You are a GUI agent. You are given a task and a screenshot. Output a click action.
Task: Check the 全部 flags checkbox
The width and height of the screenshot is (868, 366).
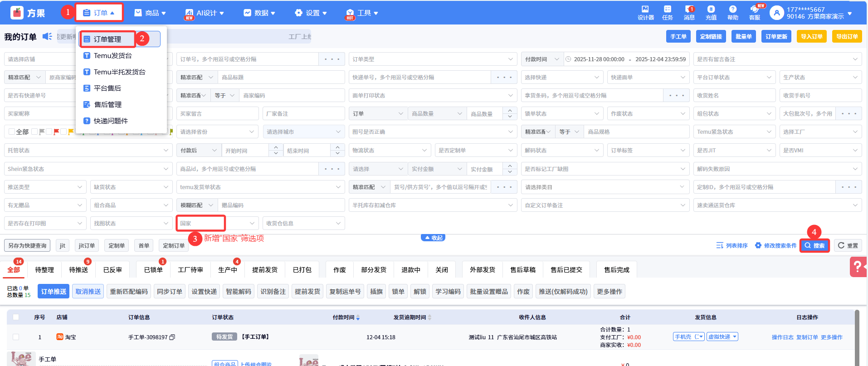(12, 132)
